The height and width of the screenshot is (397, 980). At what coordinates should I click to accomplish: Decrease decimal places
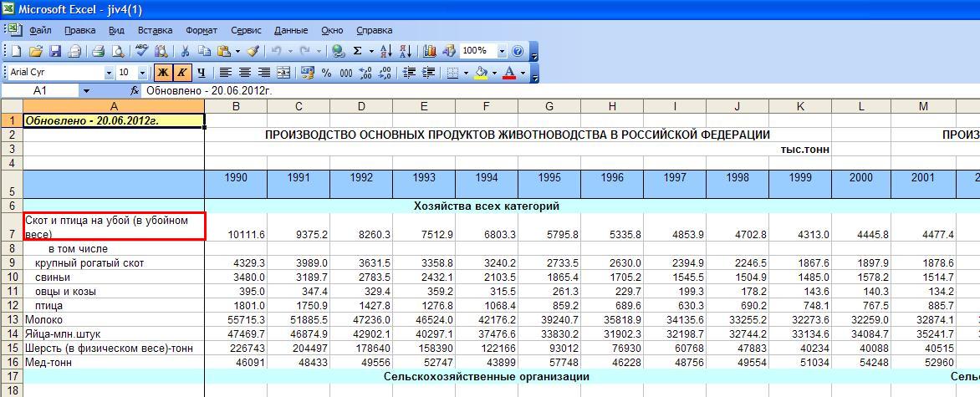tap(385, 73)
